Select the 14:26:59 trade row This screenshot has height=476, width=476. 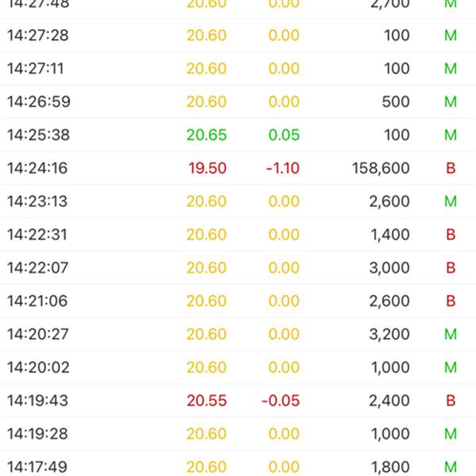pyautogui.click(x=238, y=102)
